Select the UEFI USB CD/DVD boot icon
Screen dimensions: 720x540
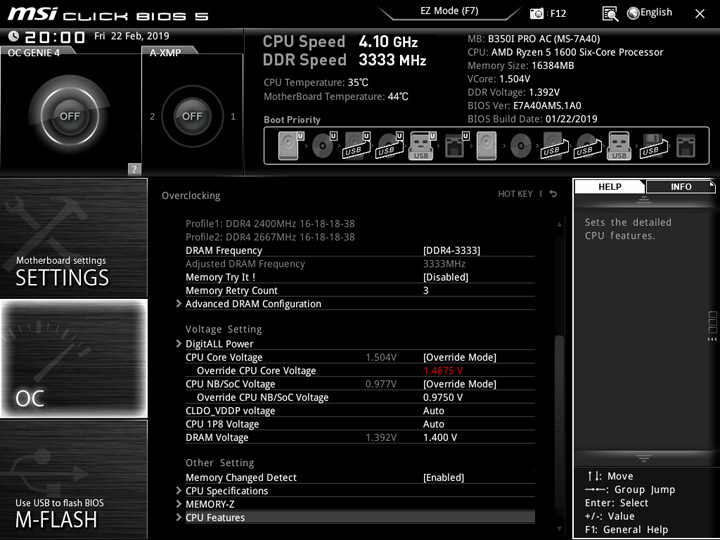click(x=390, y=146)
